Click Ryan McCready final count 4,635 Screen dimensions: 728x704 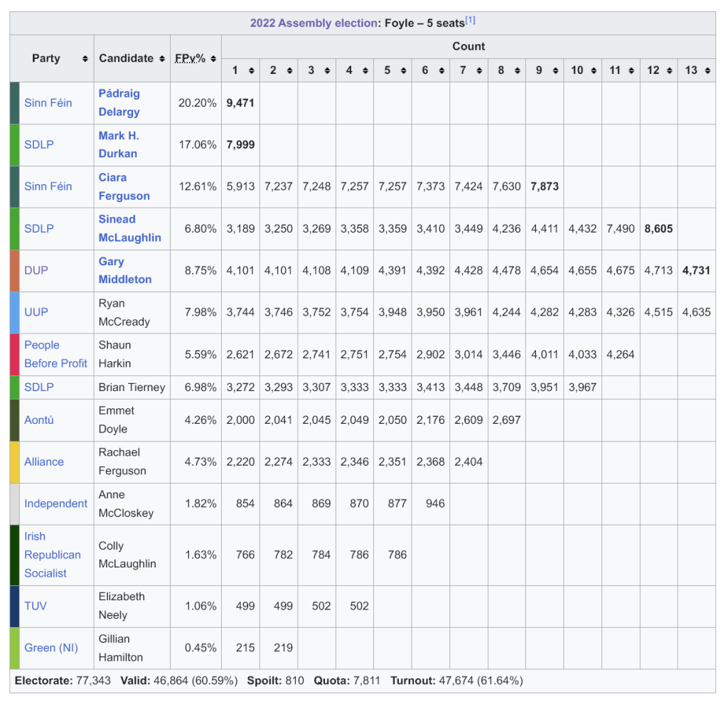pos(697,312)
